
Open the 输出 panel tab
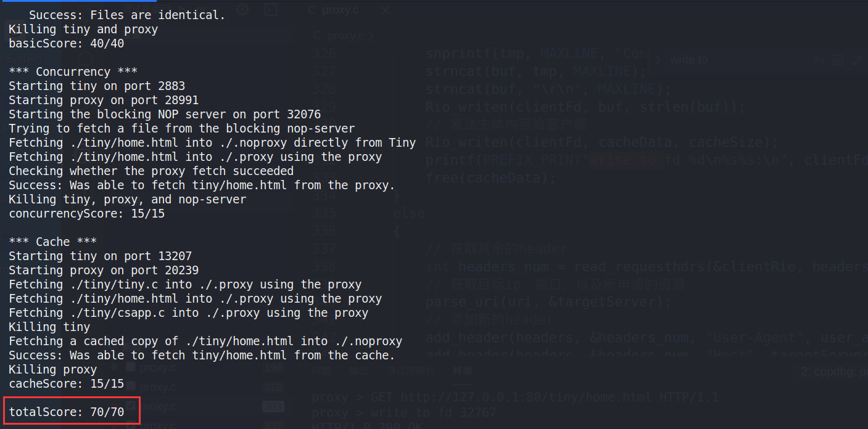pyautogui.click(x=359, y=370)
